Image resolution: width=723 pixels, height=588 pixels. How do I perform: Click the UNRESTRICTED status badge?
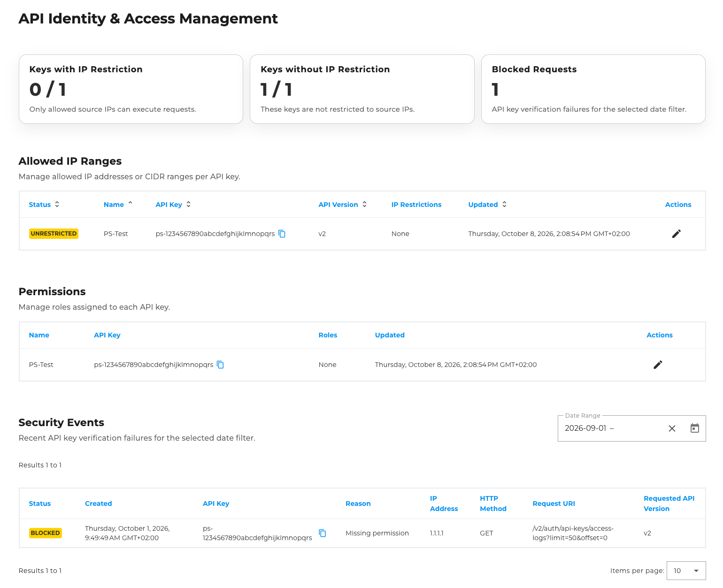click(x=54, y=234)
